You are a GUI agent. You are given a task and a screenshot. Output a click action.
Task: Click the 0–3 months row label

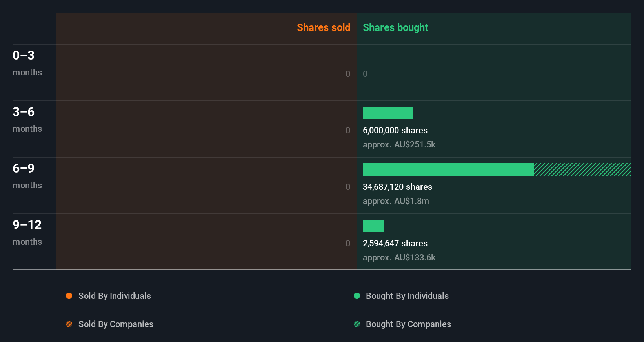point(27,63)
